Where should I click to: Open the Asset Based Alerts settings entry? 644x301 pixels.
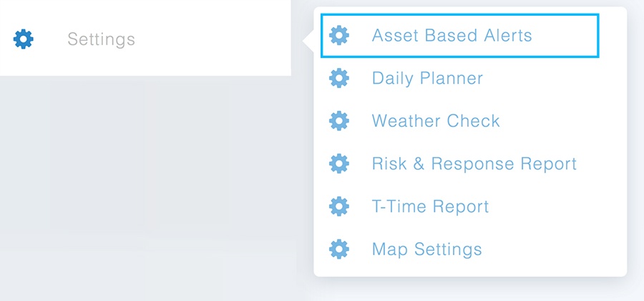coord(459,35)
